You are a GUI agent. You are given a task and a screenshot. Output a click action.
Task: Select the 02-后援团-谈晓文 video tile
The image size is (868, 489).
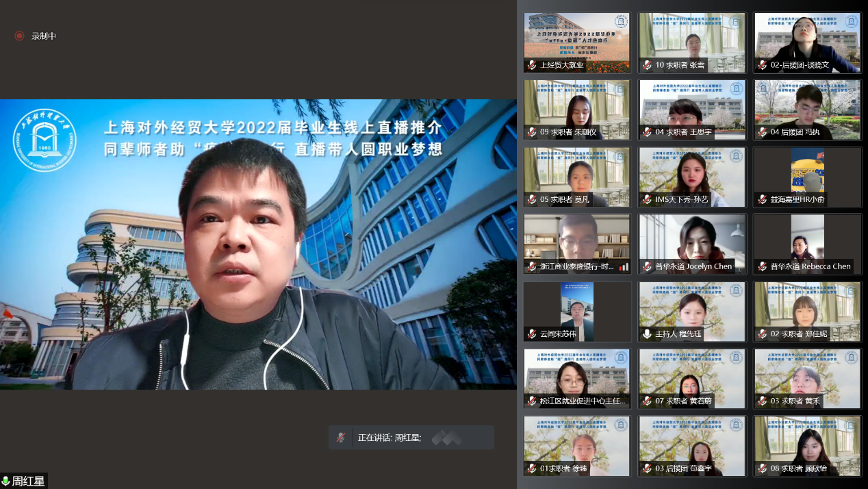click(x=807, y=42)
